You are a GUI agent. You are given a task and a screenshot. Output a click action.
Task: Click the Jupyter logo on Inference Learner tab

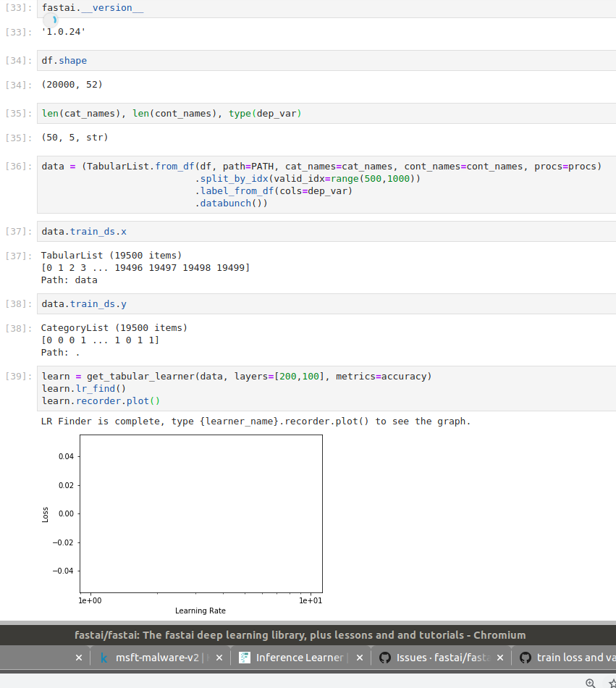point(244,658)
